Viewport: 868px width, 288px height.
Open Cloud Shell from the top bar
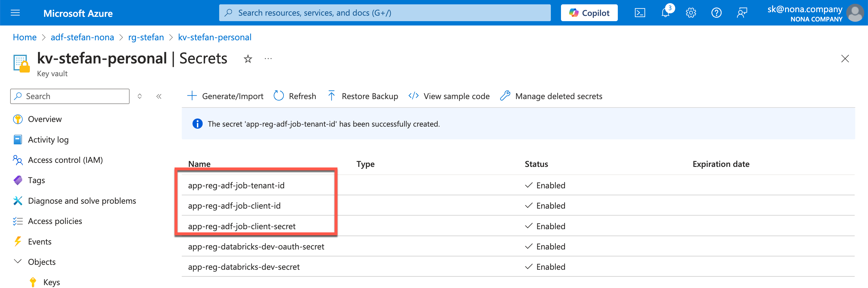click(640, 13)
